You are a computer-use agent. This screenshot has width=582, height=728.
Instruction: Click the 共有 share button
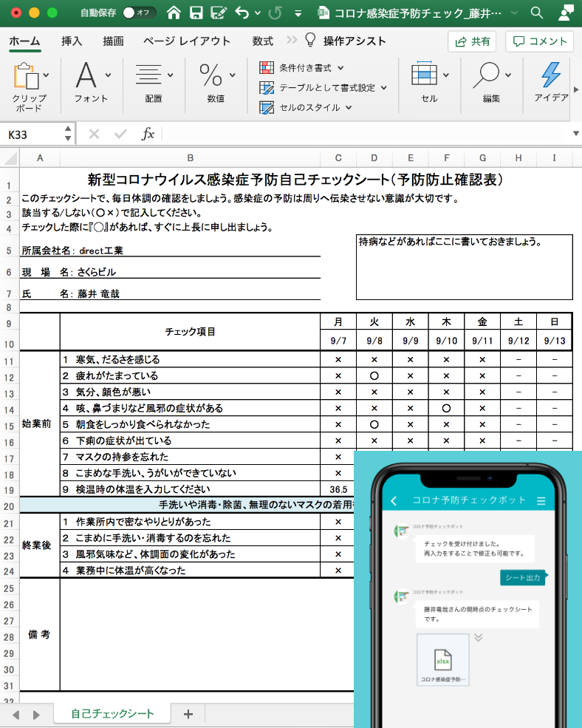coord(472,41)
